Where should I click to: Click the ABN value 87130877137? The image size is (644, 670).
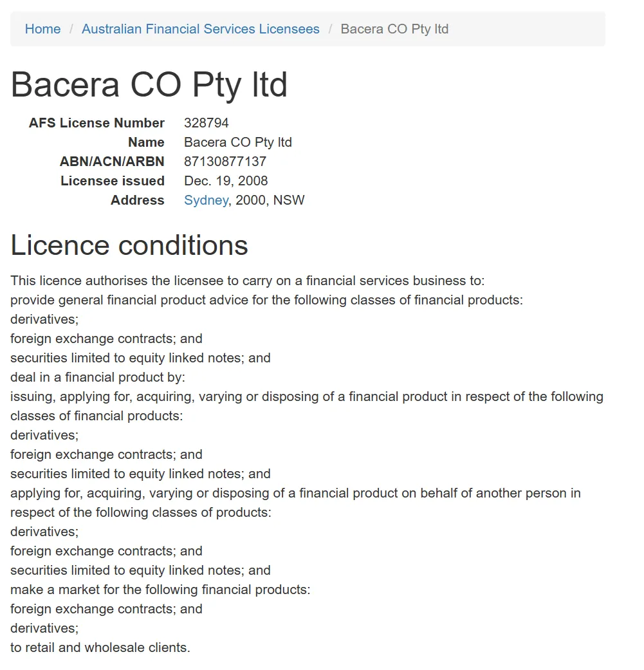point(225,162)
